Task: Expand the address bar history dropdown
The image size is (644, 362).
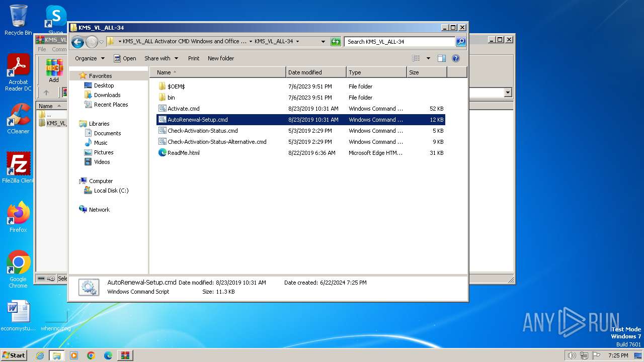Action: coord(323,42)
